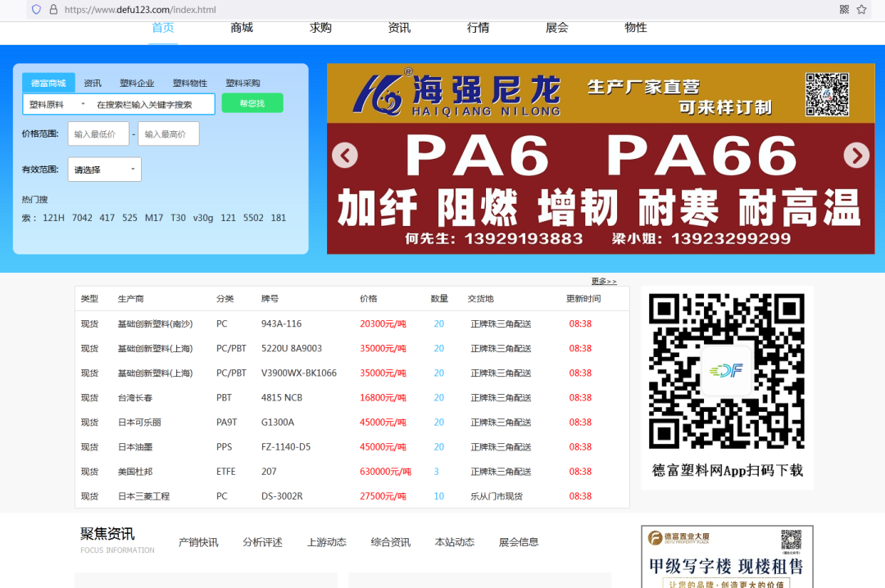
Task: Open the 求购 navigation tab
Action: (x=320, y=28)
